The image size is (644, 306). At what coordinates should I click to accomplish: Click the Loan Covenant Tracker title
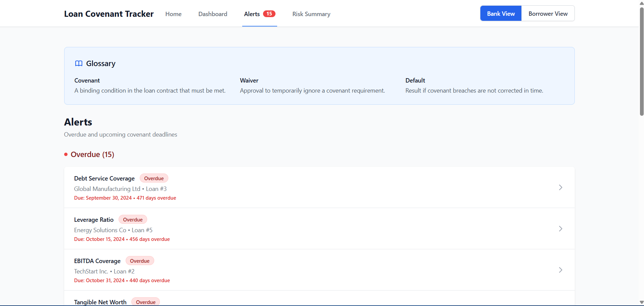[x=109, y=14]
